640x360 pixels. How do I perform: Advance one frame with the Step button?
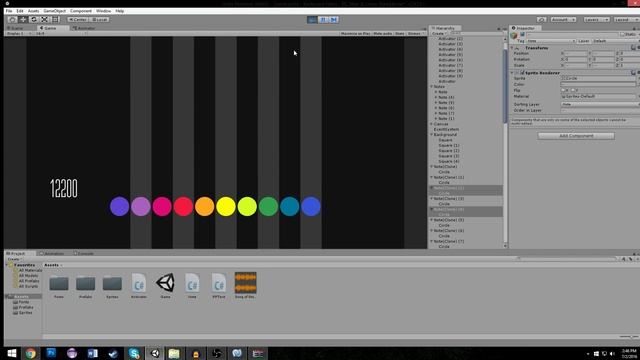coord(334,19)
